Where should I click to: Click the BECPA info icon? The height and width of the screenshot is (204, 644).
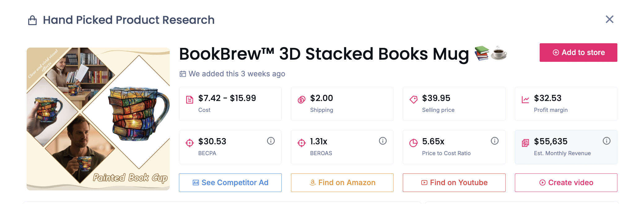pos(271,141)
